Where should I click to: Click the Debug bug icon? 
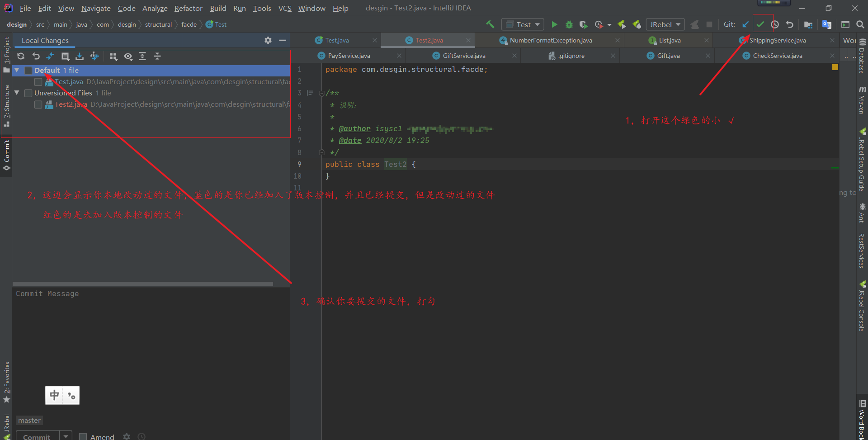(x=569, y=24)
